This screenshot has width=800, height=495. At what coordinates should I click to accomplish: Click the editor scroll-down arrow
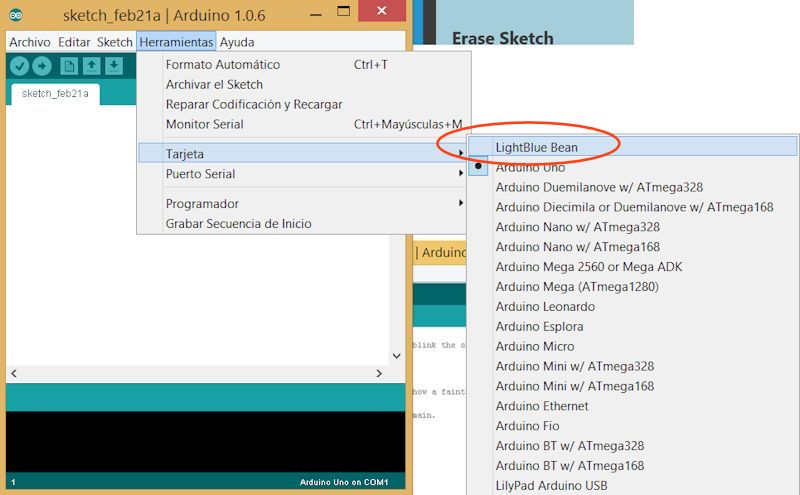click(396, 356)
